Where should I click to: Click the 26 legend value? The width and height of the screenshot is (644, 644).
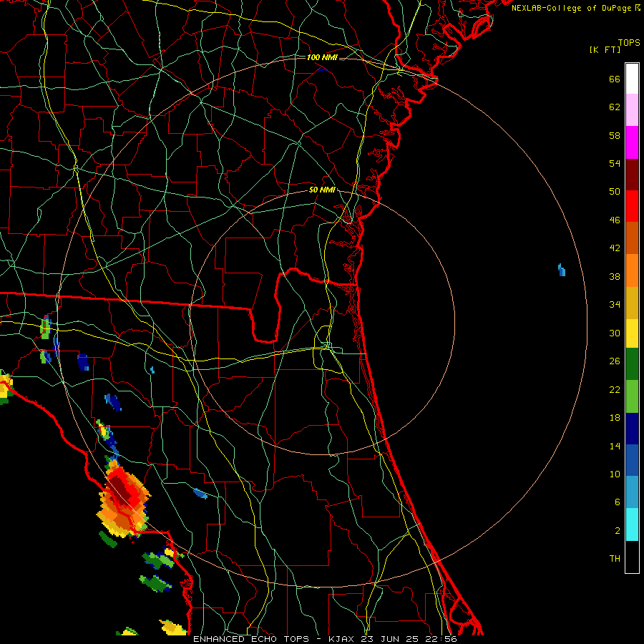[x=615, y=361]
